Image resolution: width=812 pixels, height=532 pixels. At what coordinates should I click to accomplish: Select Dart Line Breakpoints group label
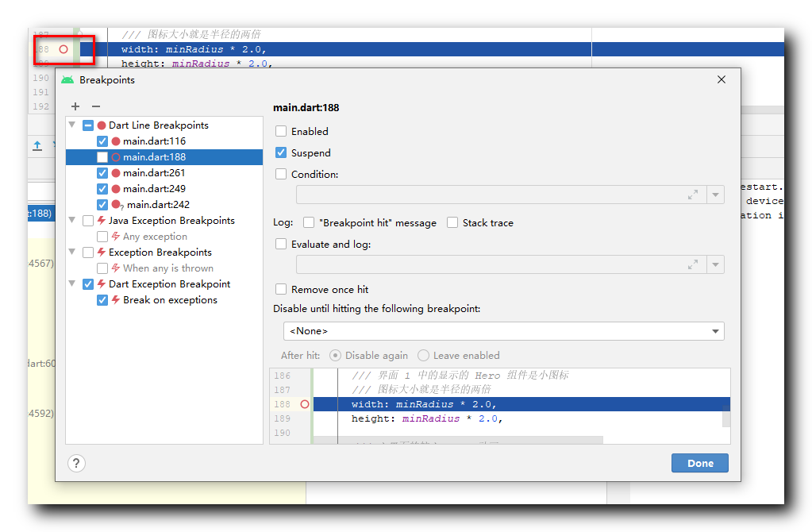pos(159,125)
